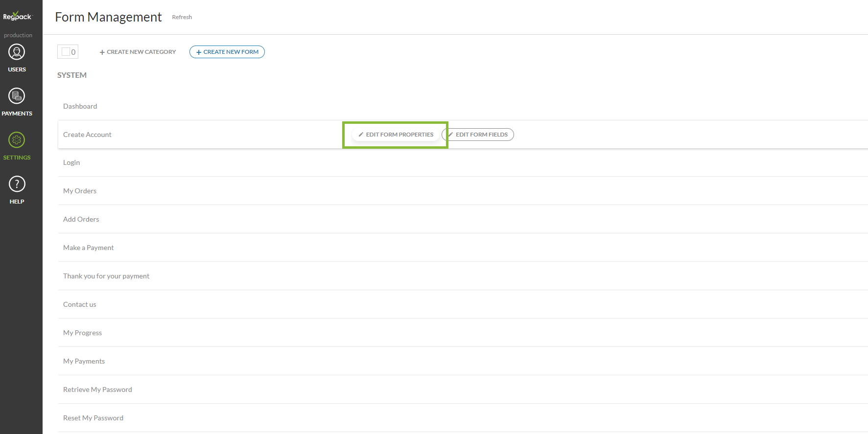This screenshot has width=868, height=434.
Task: Click the Refresh link
Action: [182, 17]
